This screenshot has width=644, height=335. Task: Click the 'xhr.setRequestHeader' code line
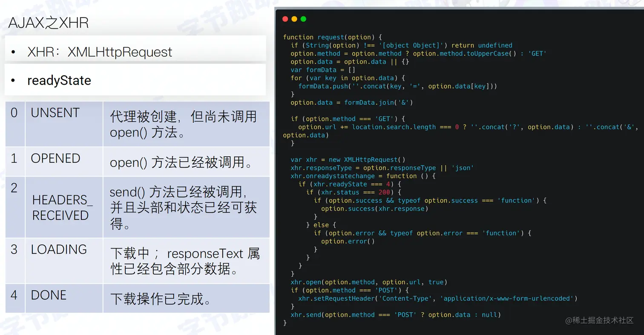point(438,298)
